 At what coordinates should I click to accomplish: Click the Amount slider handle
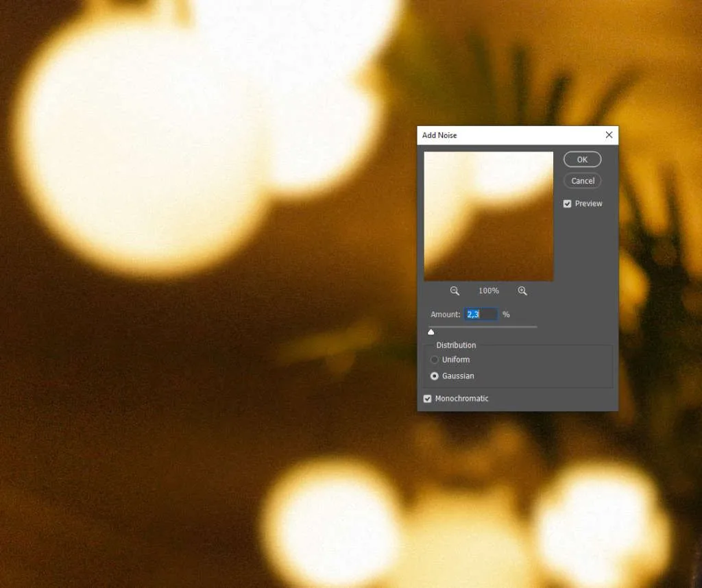pyautogui.click(x=431, y=332)
